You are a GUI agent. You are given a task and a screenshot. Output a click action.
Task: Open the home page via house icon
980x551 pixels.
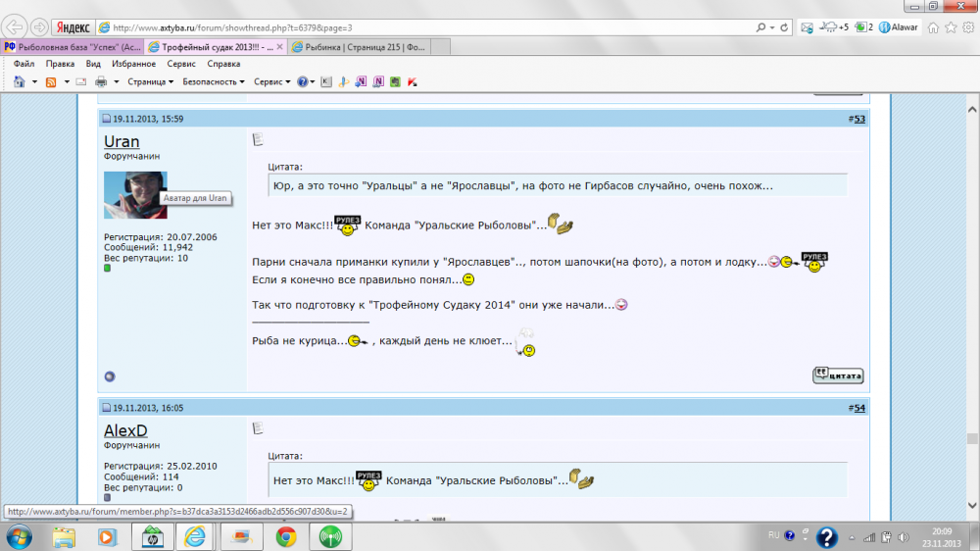[x=934, y=27]
